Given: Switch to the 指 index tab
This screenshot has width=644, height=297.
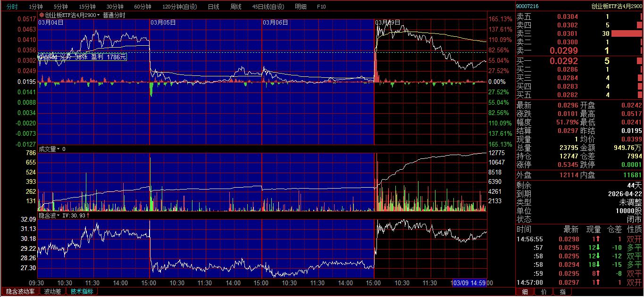Looking at the screenshot, I should coord(562,292).
